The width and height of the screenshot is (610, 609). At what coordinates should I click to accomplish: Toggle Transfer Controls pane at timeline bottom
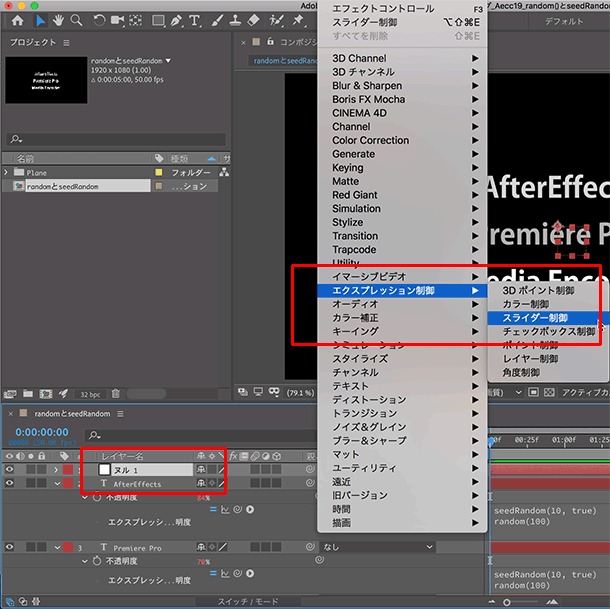[23, 601]
